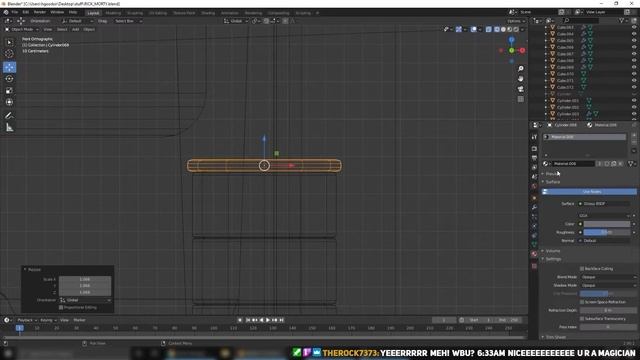
Task: Open the Texture properties tab
Action: coord(534,266)
